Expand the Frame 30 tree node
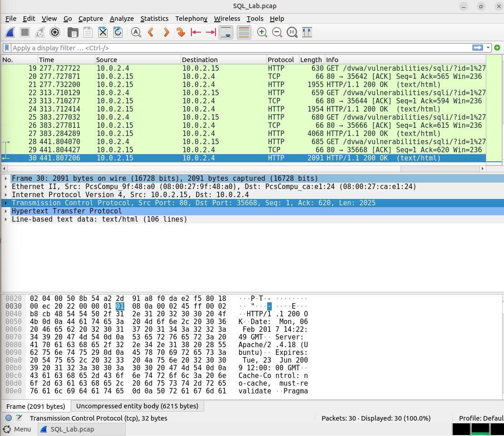The width and height of the screenshot is (504, 436). 6,179
